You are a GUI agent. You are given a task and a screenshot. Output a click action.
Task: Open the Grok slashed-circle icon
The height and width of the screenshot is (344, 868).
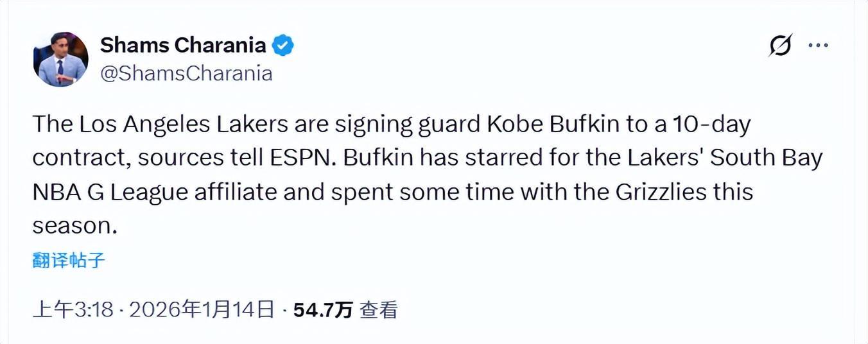coord(780,46)
